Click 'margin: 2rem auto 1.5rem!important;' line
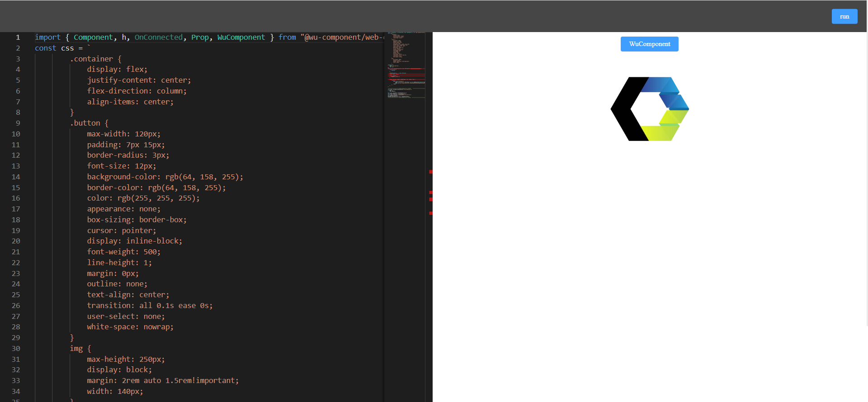This screenshot has width=868, height=402. pos(163,381)
